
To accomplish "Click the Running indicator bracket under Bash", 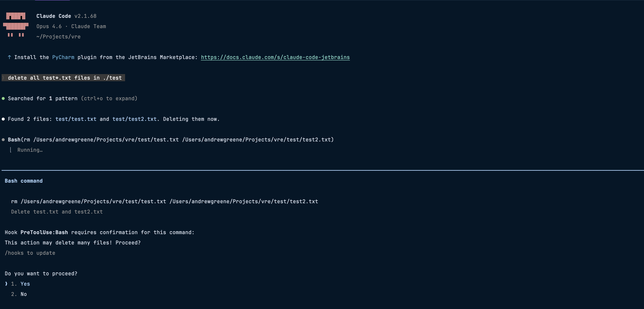I will 10,150.
